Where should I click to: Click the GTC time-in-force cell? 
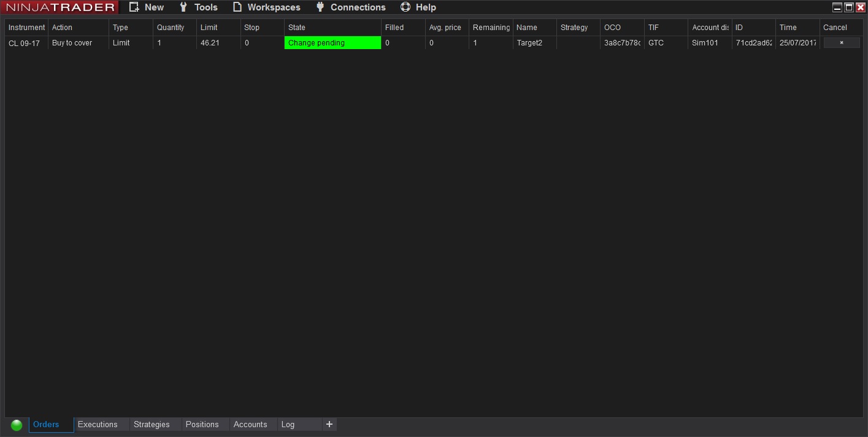(x=666, y=43)
